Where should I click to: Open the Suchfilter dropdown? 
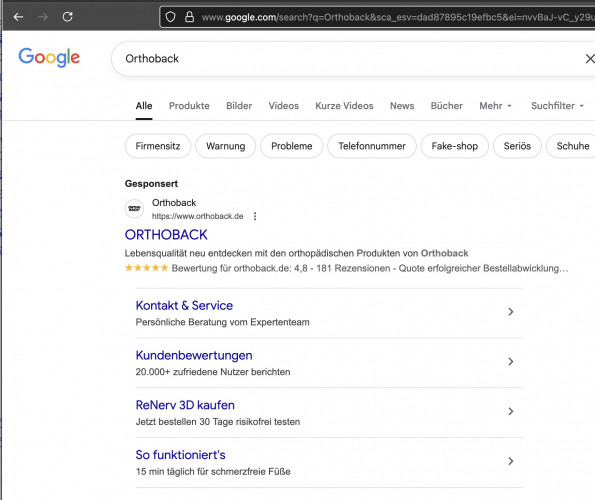pos(557,106)
